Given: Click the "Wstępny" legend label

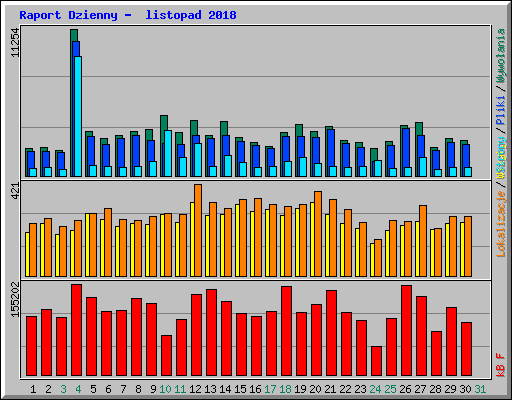Looking at the screenshot, I should tap(501, 158).
